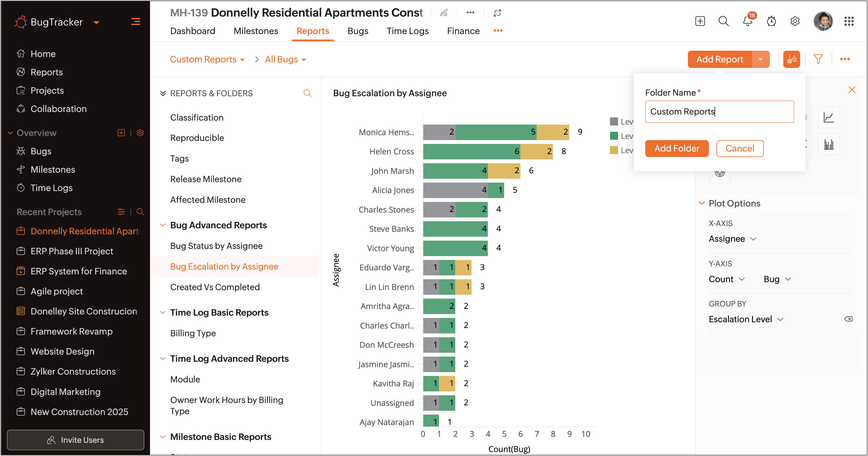Open the filter funnel icon
Viewport: 868px width, 456px height.
coord(818,59)
